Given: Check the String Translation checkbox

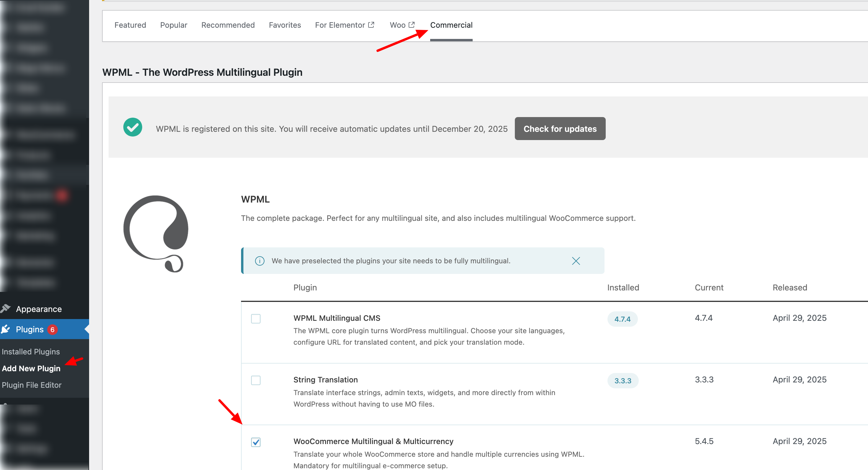Looking at the screenshot, I should [256, 380].
